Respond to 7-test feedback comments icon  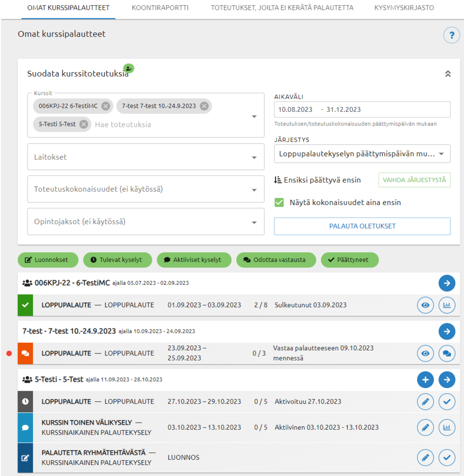[x=447, y=353]
